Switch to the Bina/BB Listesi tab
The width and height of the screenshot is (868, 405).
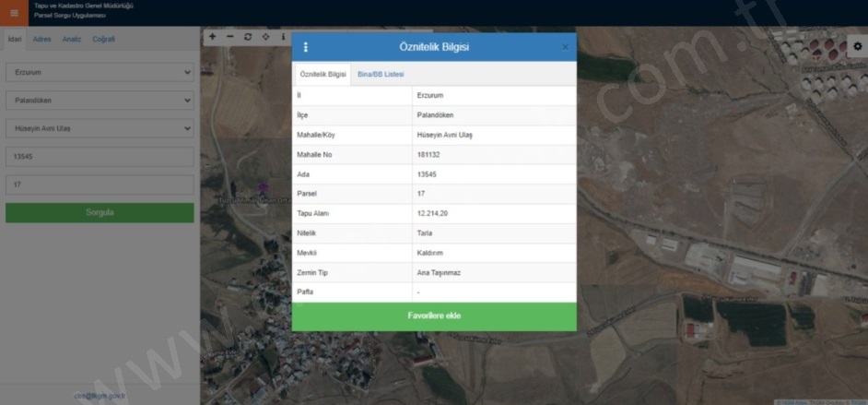tap(381, 74)
